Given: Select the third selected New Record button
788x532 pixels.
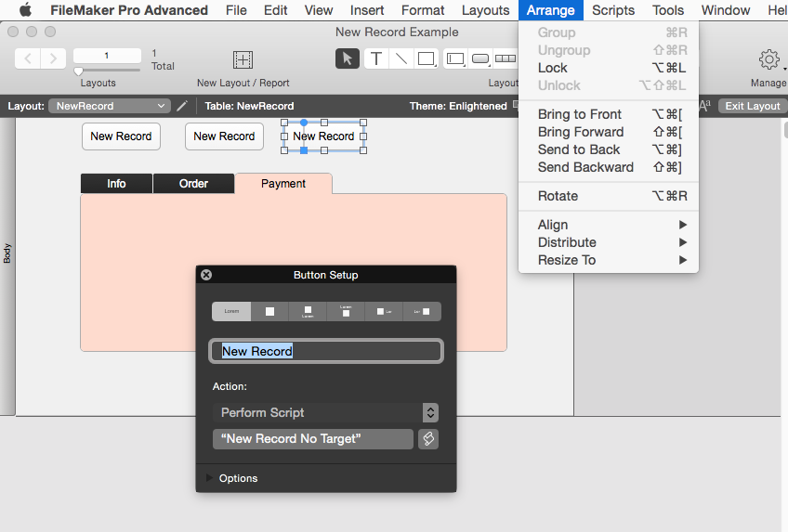Looking at the screenshot, I should pyautogui.click(x=323, y=136).
